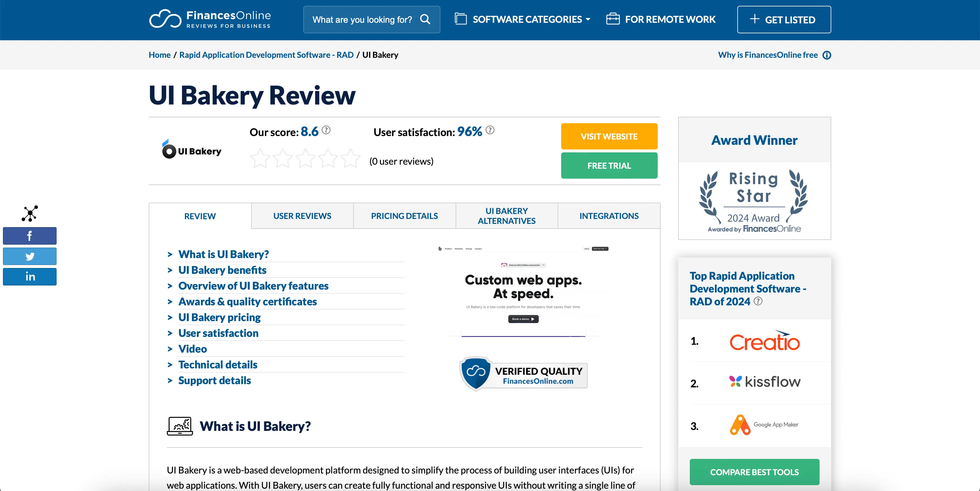Jump to Support details section
This screenshot has width=980, height=491.
pyautogui.click(x=215, y=380)
